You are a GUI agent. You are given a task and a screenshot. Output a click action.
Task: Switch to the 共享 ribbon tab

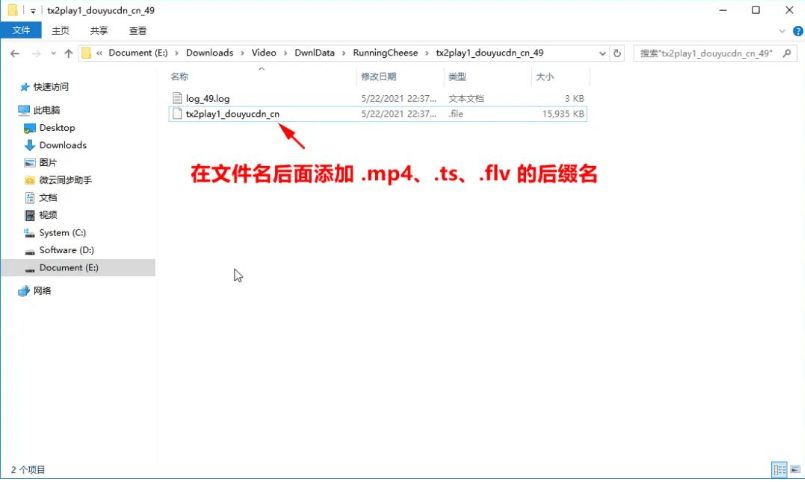coord(99,30)
